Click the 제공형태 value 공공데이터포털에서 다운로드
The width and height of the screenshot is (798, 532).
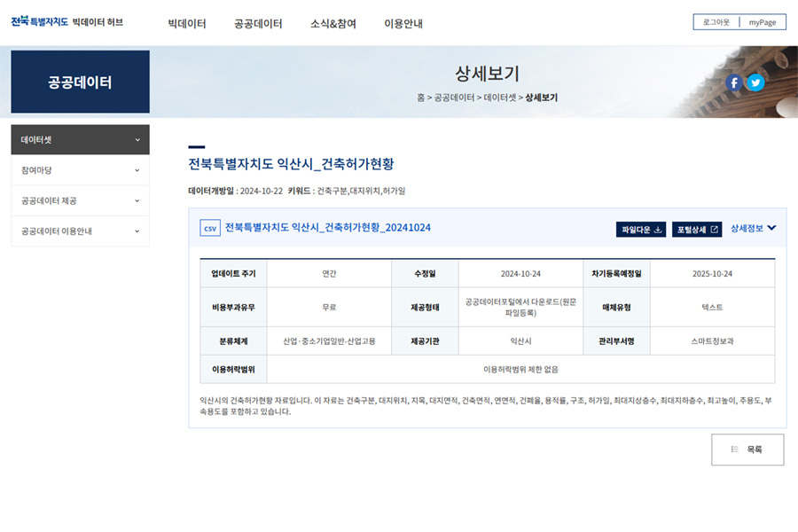[x=520, y=308]
